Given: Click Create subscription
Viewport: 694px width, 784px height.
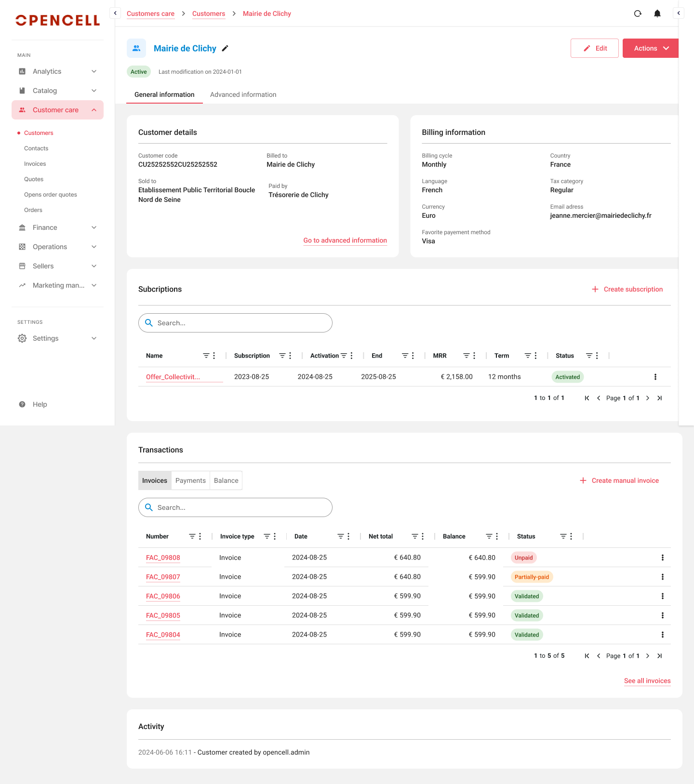Looking at the screenshot, I should click(627, 289).
